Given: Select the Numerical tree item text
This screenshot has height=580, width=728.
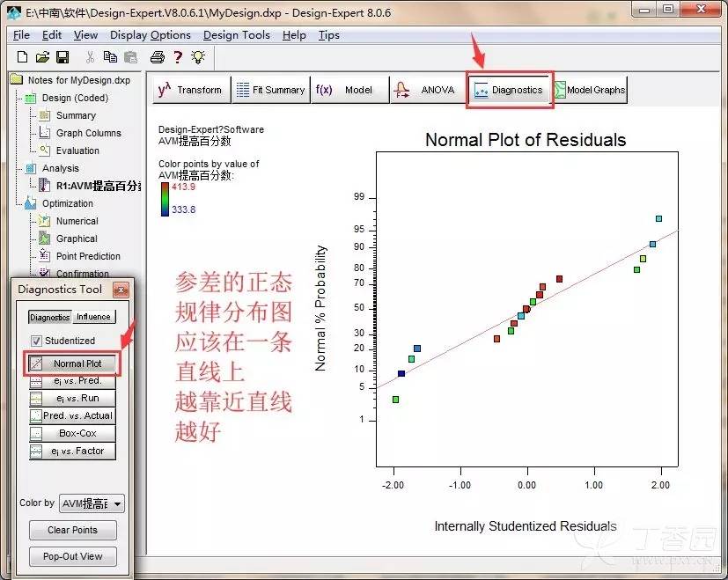Looking at the screenshot, I should pos(77,221).
